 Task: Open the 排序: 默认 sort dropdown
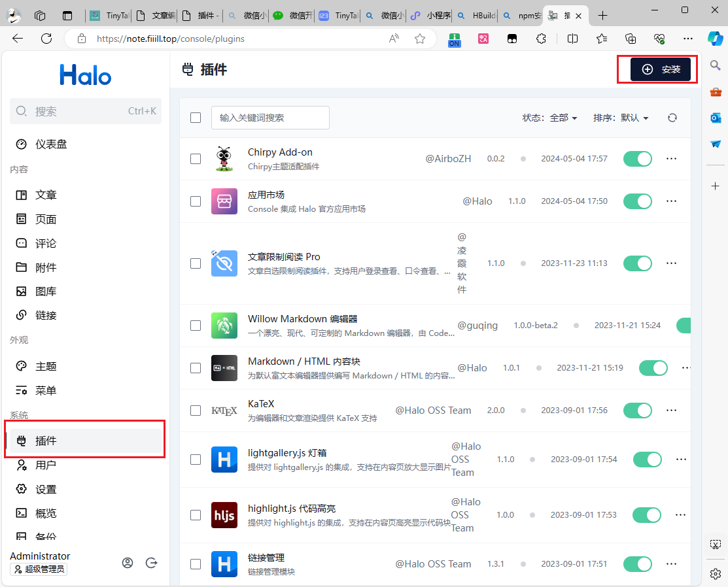coord(621,118)
